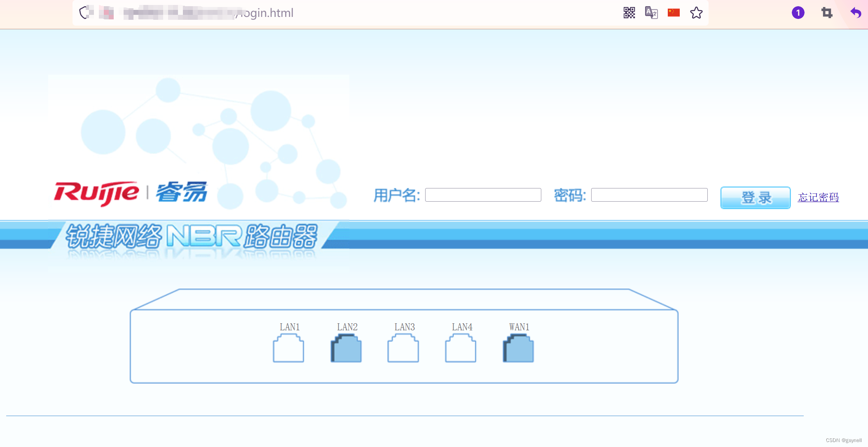868x447 pixels.
Task: Click the Ruijie logo
Action: tap(96, 193)
